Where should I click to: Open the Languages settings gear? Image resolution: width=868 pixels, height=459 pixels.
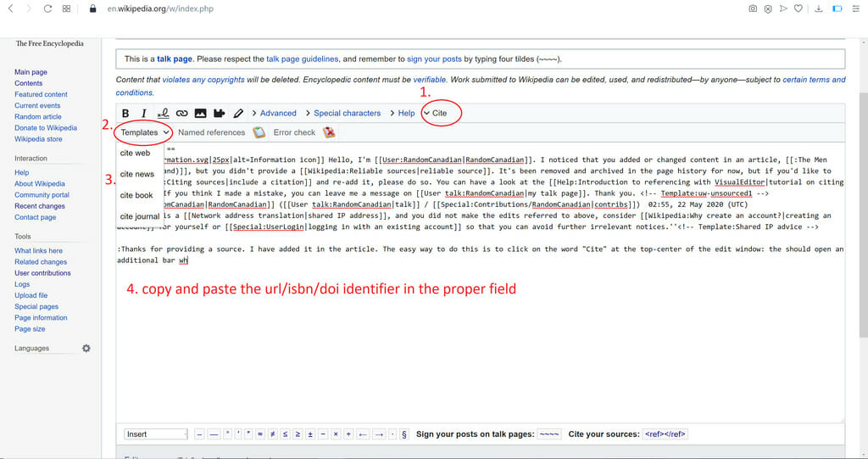86,349
